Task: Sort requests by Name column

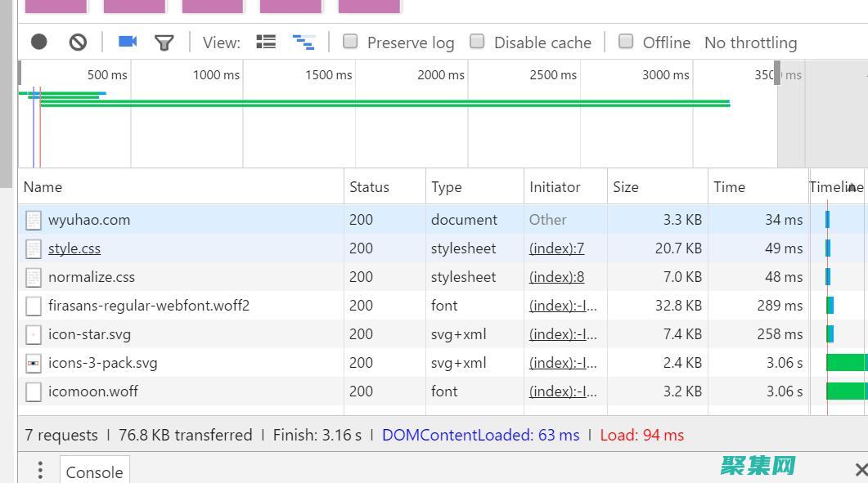Action: tap(43, 187)
